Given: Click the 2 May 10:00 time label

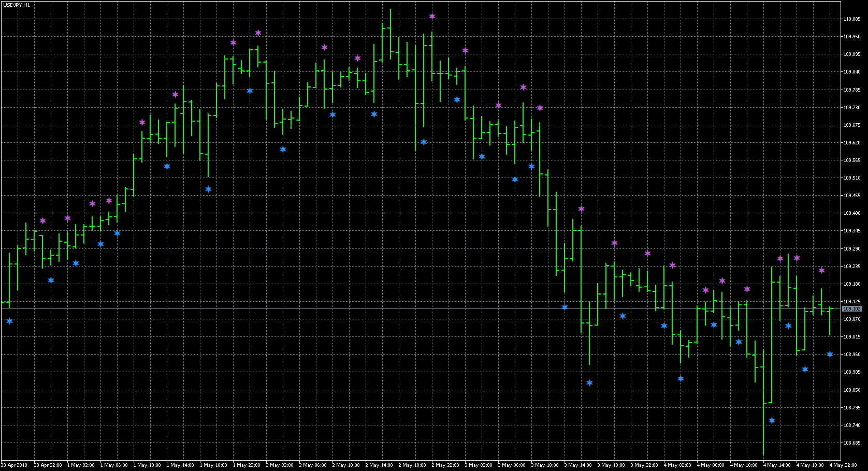Looking at the screenshot, I should coord(346,465).
